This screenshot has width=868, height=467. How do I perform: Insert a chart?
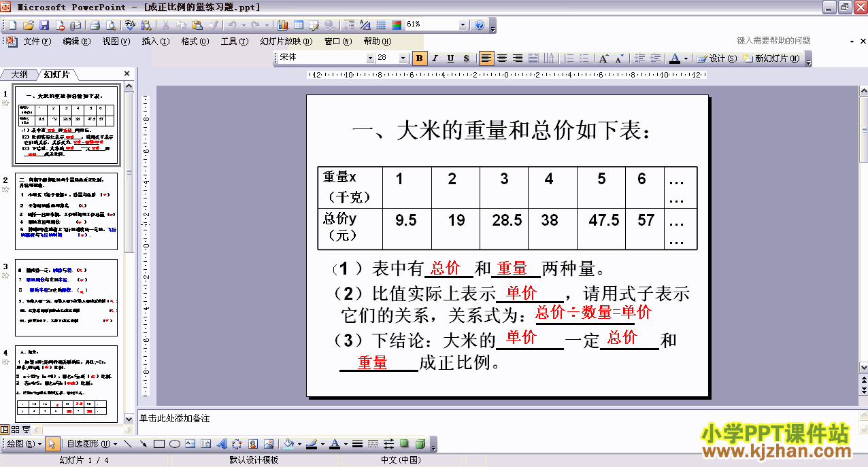click(x=283, y=25)
